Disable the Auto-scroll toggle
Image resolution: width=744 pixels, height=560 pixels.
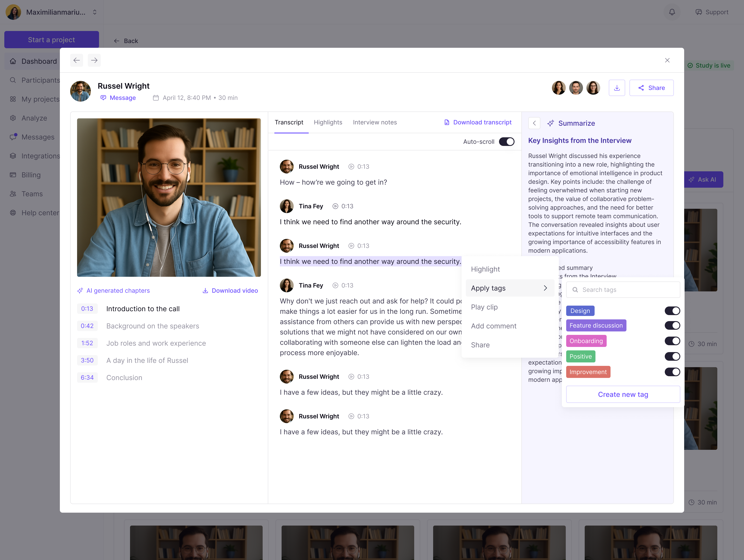(506, 142)
